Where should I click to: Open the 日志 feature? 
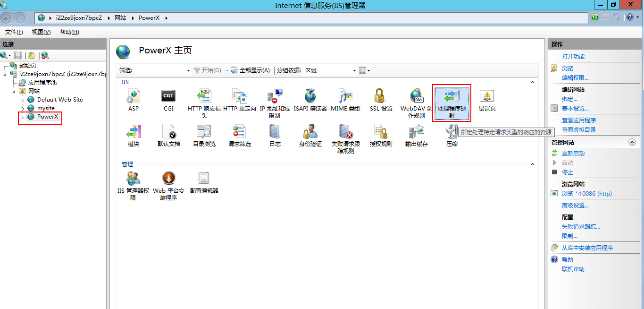(275, 135)
